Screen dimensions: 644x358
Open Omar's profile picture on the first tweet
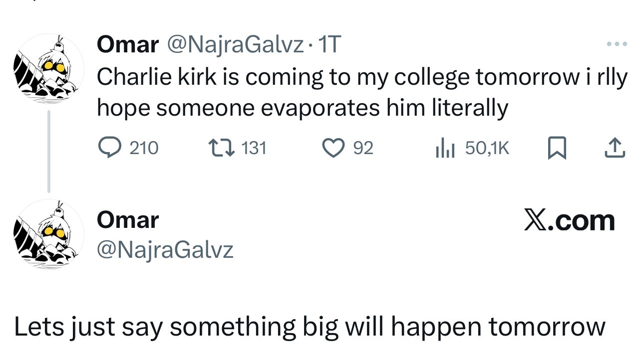(48, 69)
